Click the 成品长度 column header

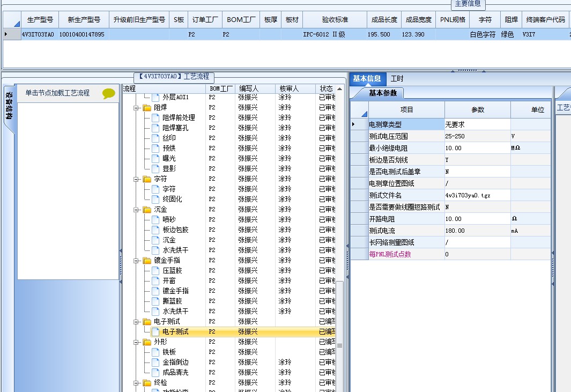click(384, 20)
